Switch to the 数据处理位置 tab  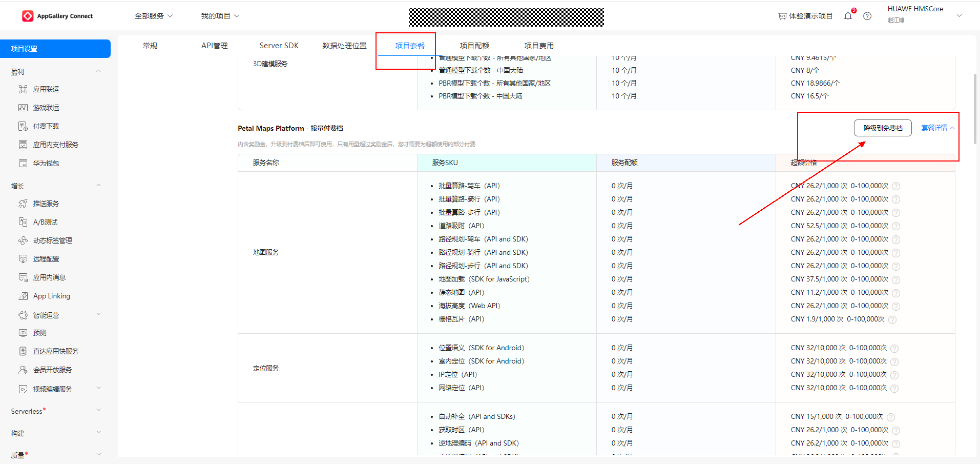[x=344, y=46]
